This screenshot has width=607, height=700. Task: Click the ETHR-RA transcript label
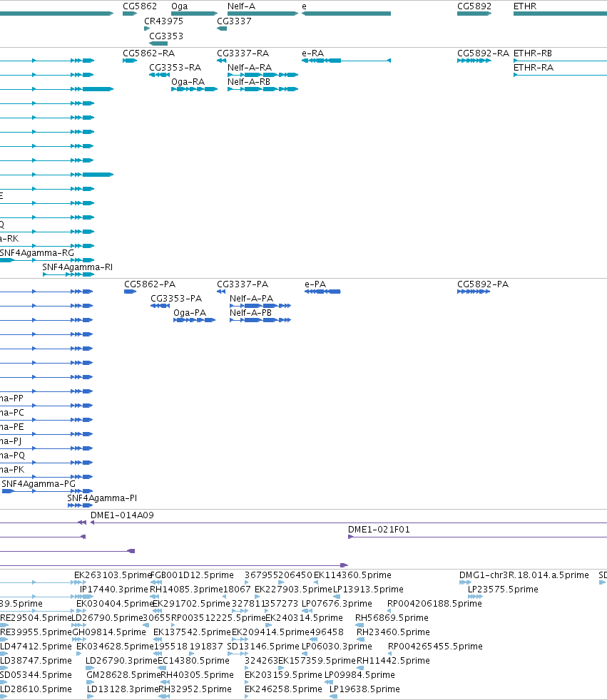[x=534, y=68]
